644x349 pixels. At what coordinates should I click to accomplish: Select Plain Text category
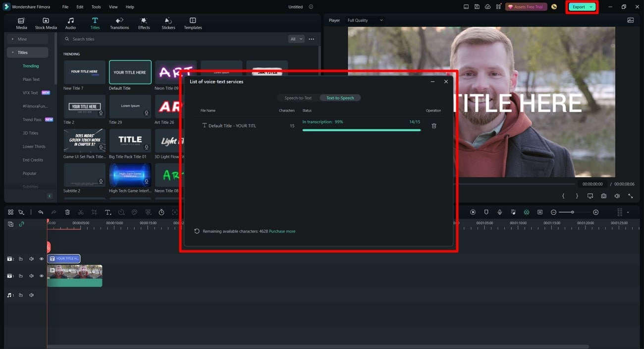31,79
